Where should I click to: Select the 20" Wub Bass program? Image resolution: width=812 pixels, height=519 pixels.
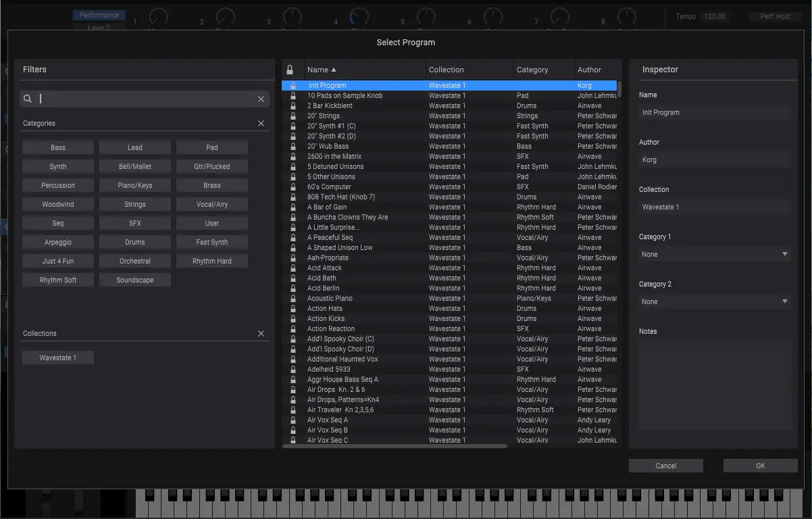tap(449, 147)
